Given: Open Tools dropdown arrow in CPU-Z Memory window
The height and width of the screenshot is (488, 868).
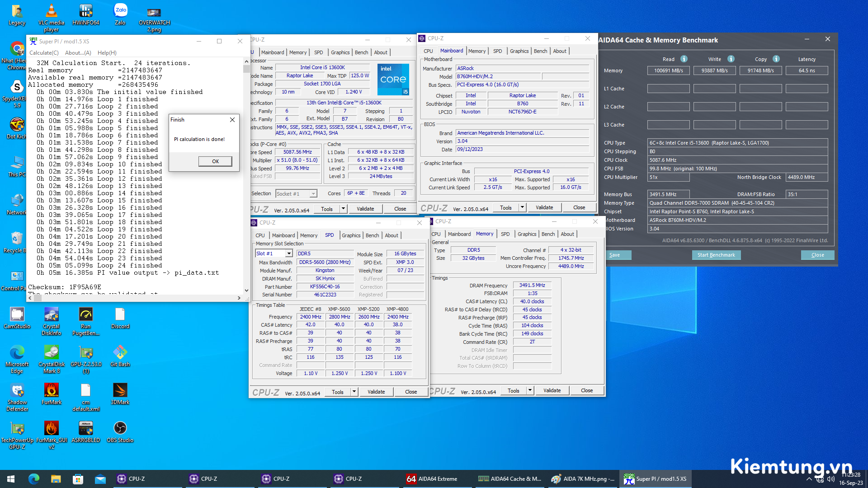Looking at the screenshot, I should pos(530,390).
